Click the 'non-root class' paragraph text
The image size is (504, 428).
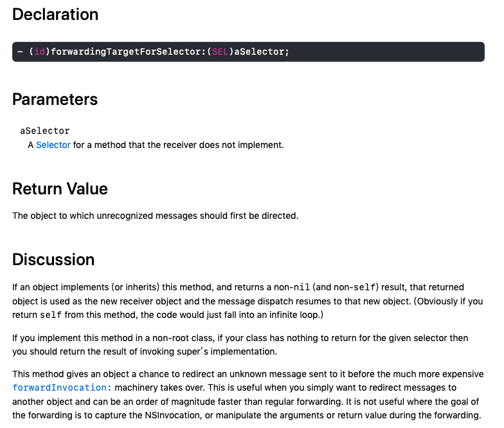240,345
